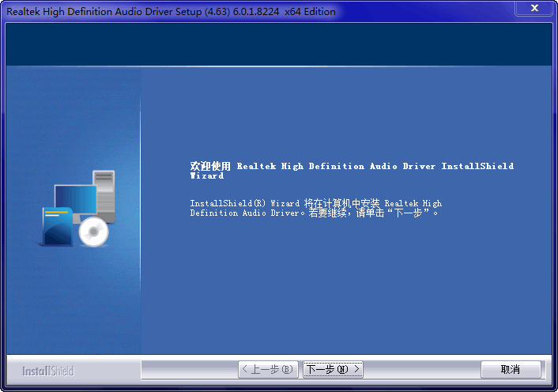
Task: Click the bold 欢迎使用 welcome heading
Action: 210,167
